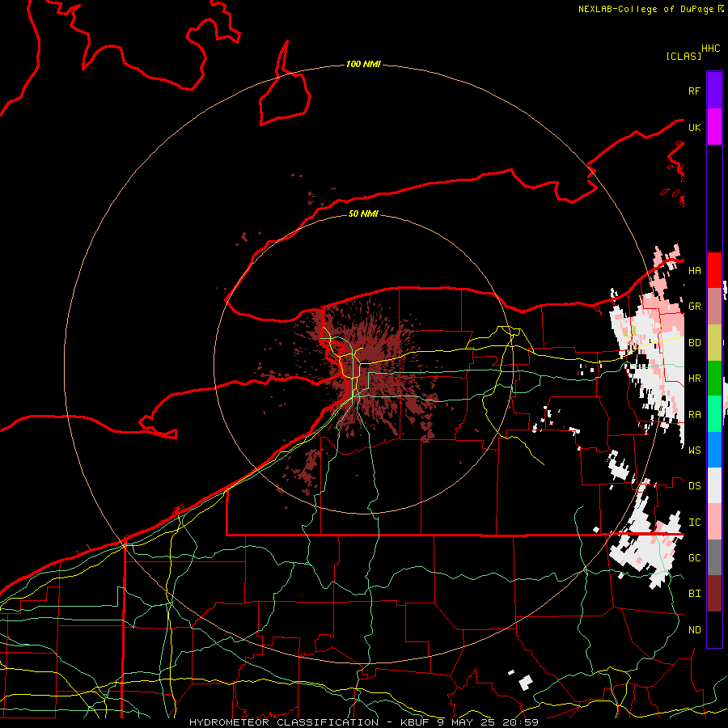Click the GR legend label
Viewport: 728px width, 728px height.
tap(694, 307)
